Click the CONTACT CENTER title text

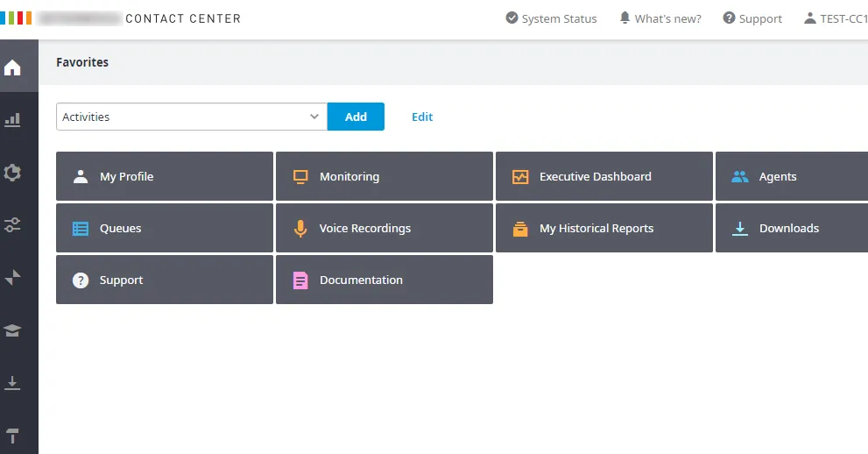[x=183, y=18]
